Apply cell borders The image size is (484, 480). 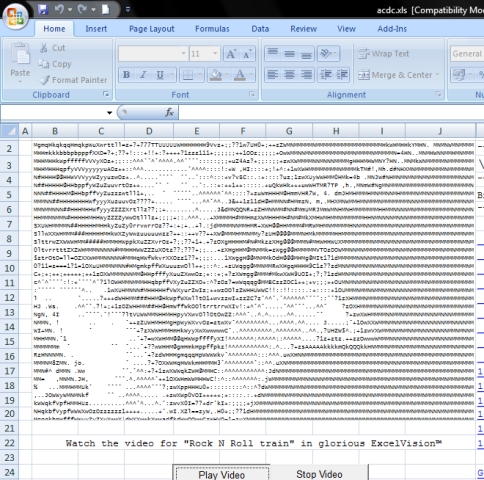pyautogui.click(x=188, y=75)
